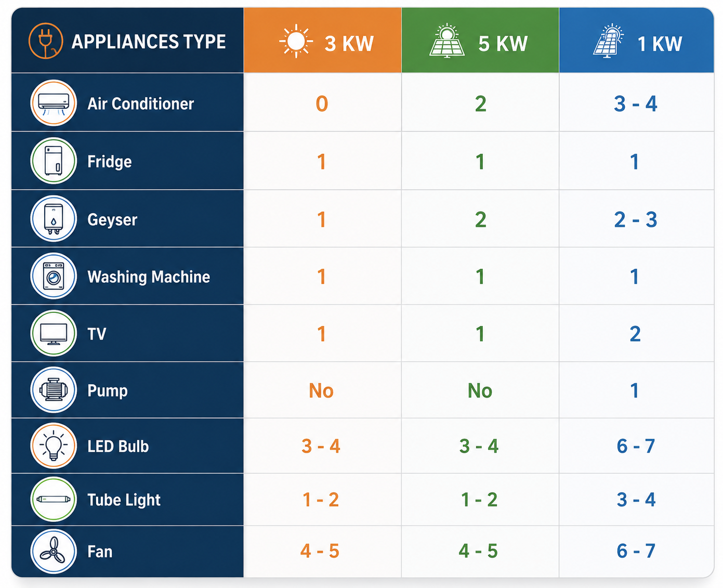Select the 1 KW column header
Screen dimensions: 723x588
tap(636, 40)
